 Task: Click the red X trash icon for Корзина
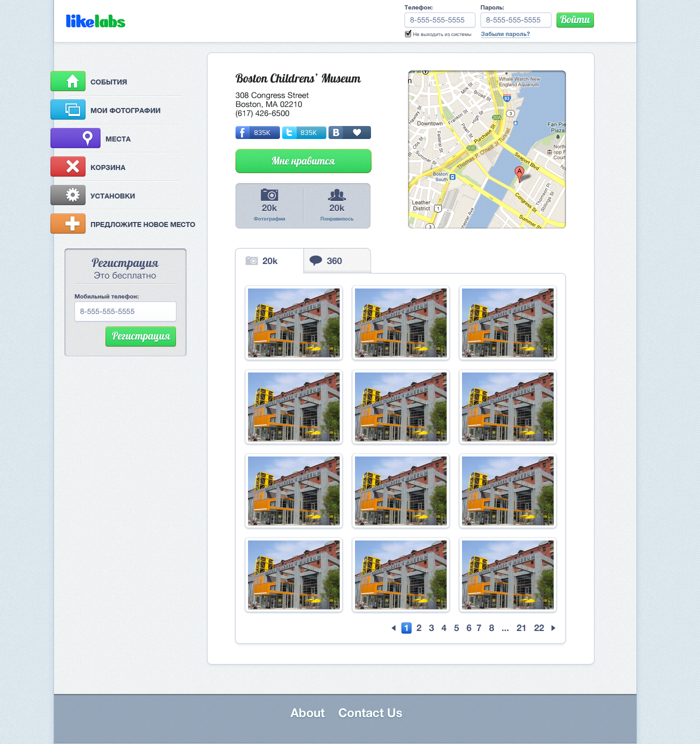[68, 167]
